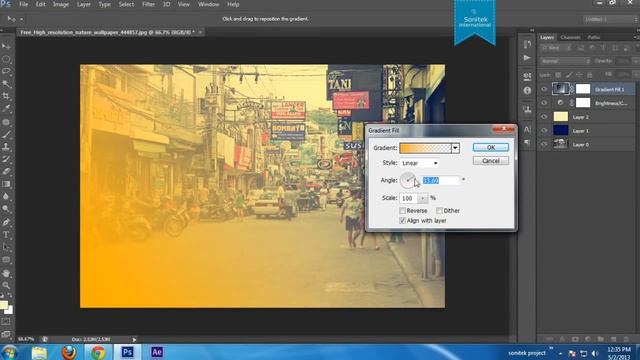Hide Layer 2 visibility eye
Image resolution: width=640 pixels, height=360 pixels.
pos(544,117)
